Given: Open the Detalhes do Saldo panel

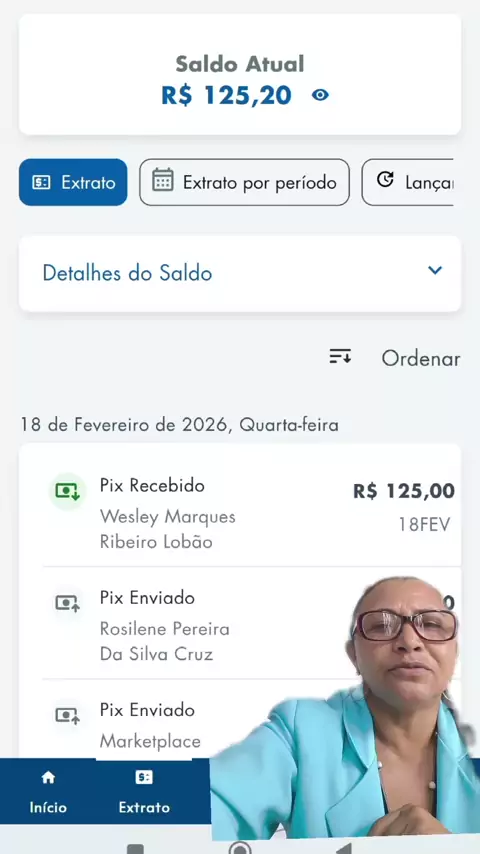Looking at the screenshot, I should (240, 273).
